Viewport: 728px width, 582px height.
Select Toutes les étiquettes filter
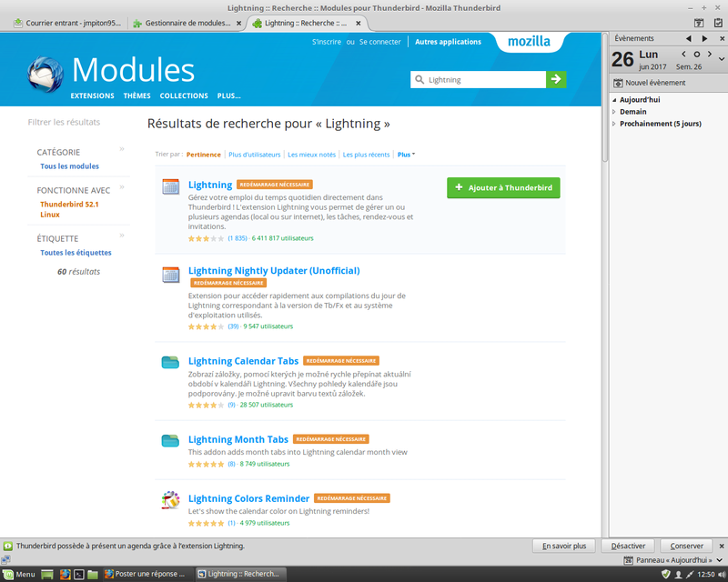coord(76,253)
